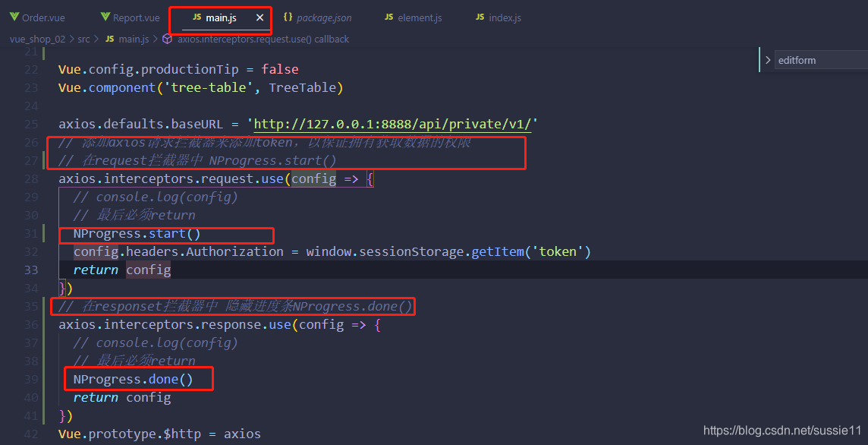The width and height of the screenshot is (868, 445).
Task: Click 'tree-table' string on line 23
Action: pyautogui.click(x=210, y=87)
